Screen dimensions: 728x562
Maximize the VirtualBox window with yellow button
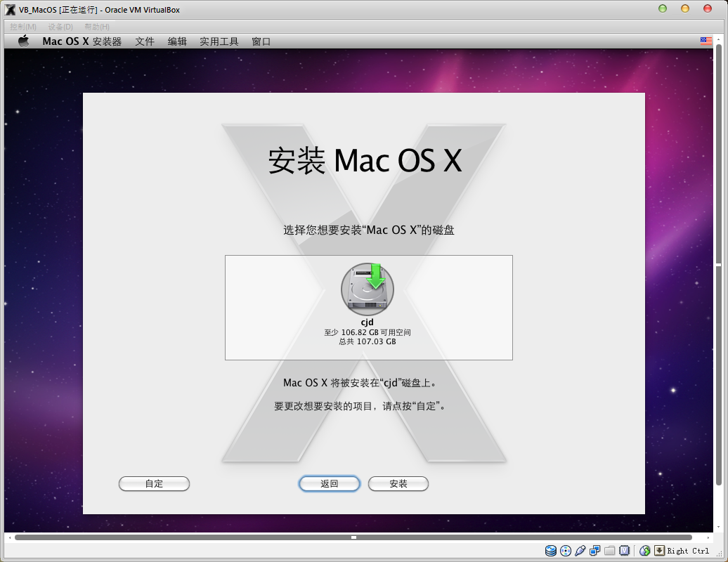(685, 9)
